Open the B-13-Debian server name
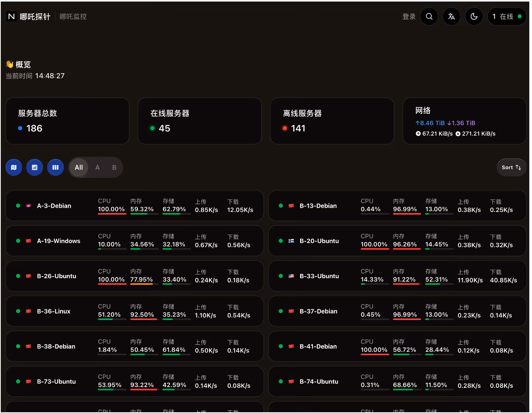Image resolution: width=532 pixels, height=413 pixels. point(318,206)
